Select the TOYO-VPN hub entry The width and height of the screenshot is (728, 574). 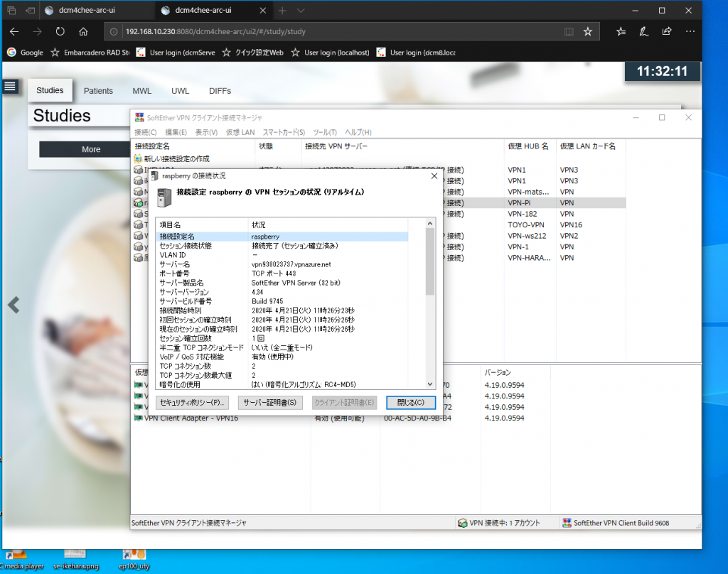[x=525, y=224]
